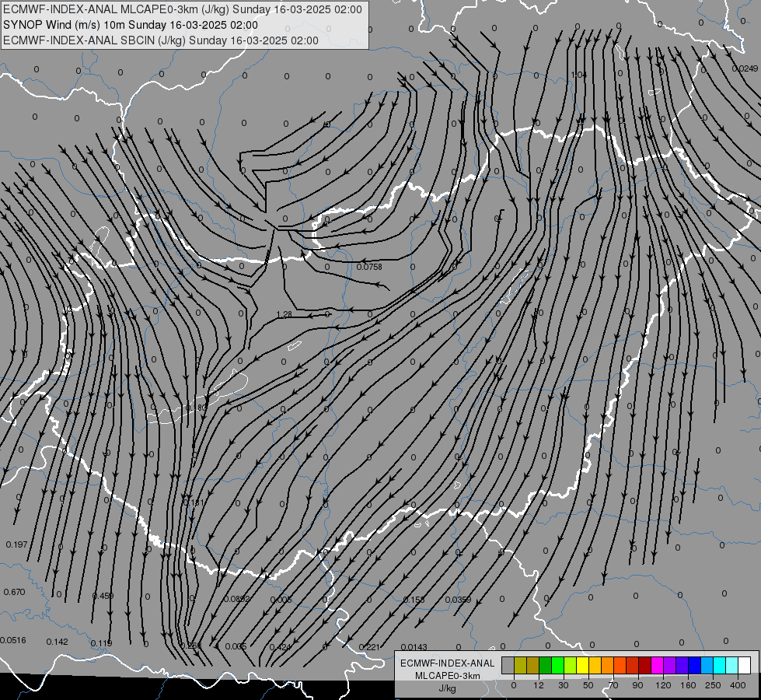The width and height of the screenshot is (761, 700).
Task: Click the bright cyan legend swatch
Action: [720, 665]
